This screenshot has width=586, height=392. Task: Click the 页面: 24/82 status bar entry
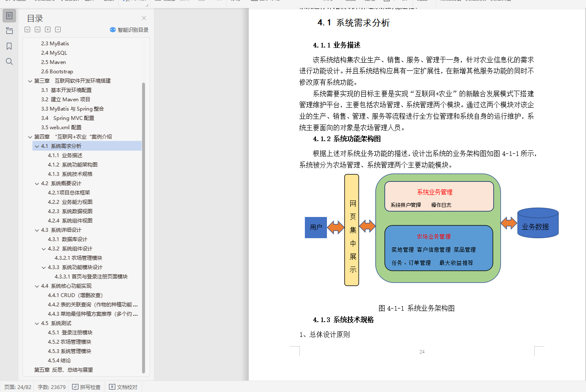pyautogui.click(x=18, y=387)
